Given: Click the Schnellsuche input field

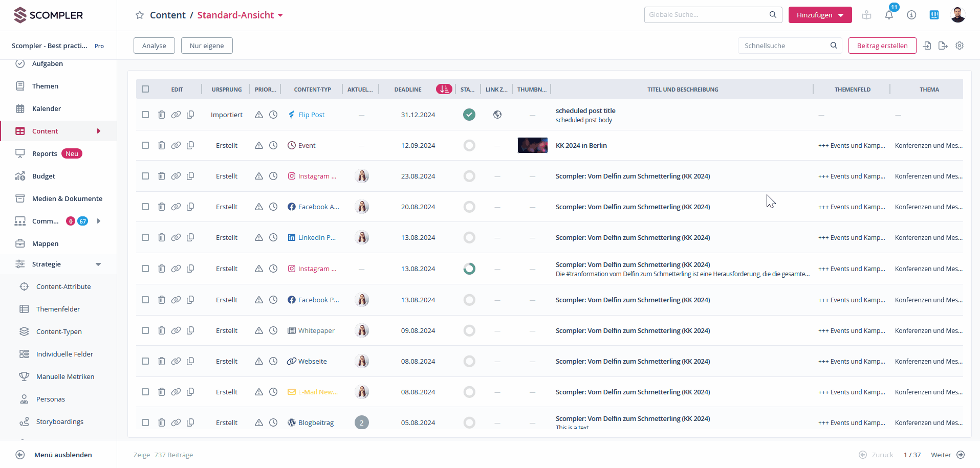Looking at the screenshot, I should tap(785, 46).
